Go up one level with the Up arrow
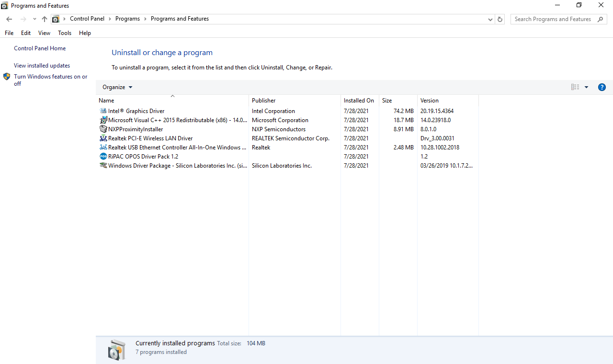Image resolution: width=613 pixels, height=364 pixels. 45,19
